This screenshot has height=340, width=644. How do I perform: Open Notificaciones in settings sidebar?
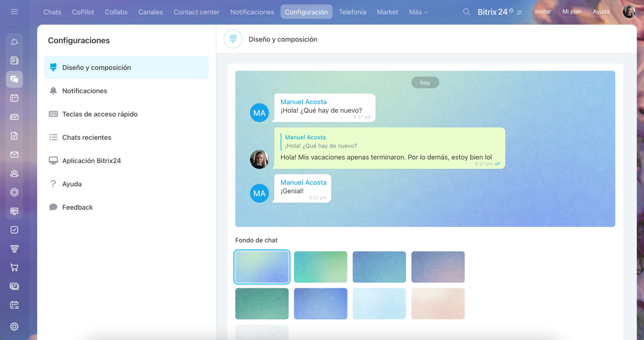click(126, 91)
